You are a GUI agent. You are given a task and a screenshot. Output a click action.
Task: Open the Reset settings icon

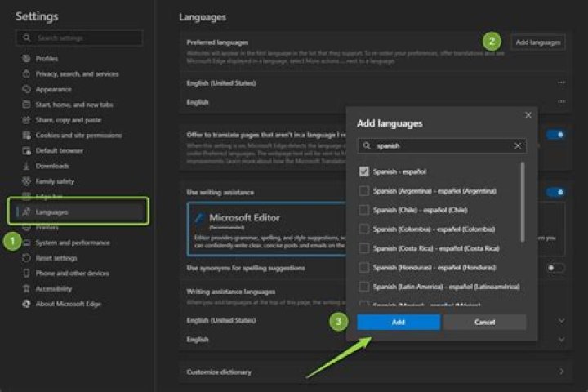26,258
